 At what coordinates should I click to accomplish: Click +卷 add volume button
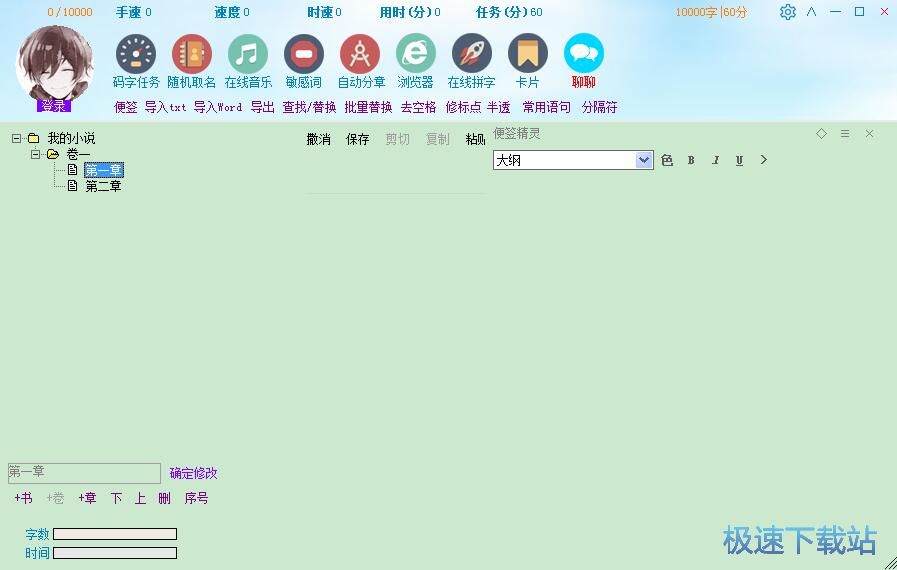[55, 498]
